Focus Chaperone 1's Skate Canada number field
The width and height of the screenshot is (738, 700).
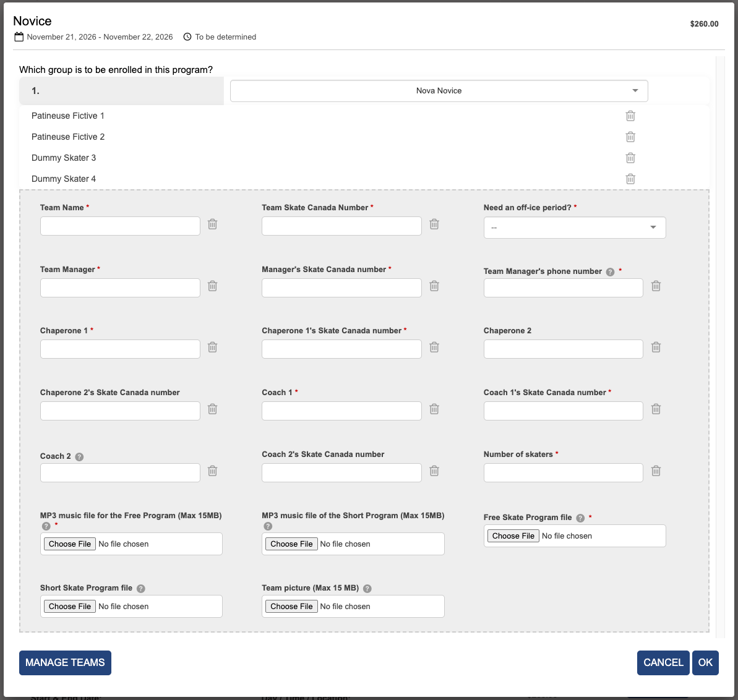[x=341, y=349]
